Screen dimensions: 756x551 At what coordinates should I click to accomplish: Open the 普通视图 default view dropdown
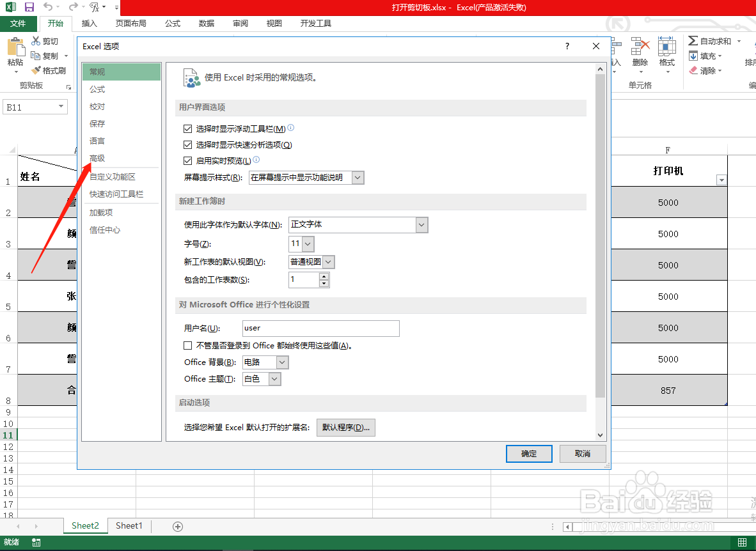(328, 262)
